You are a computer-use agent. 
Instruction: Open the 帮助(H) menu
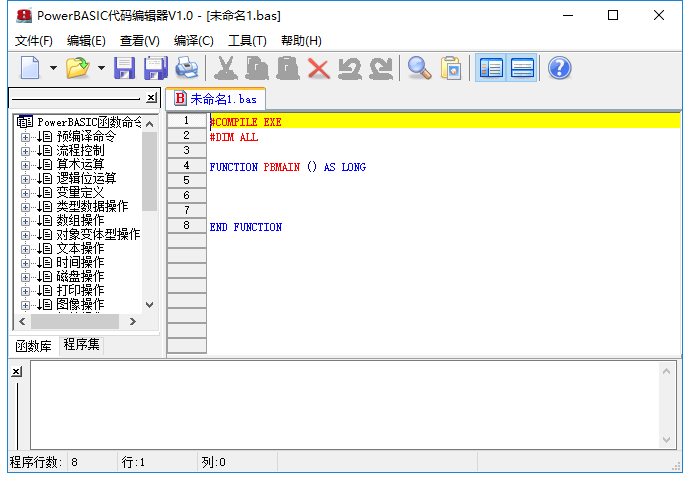tap(301, 41)
